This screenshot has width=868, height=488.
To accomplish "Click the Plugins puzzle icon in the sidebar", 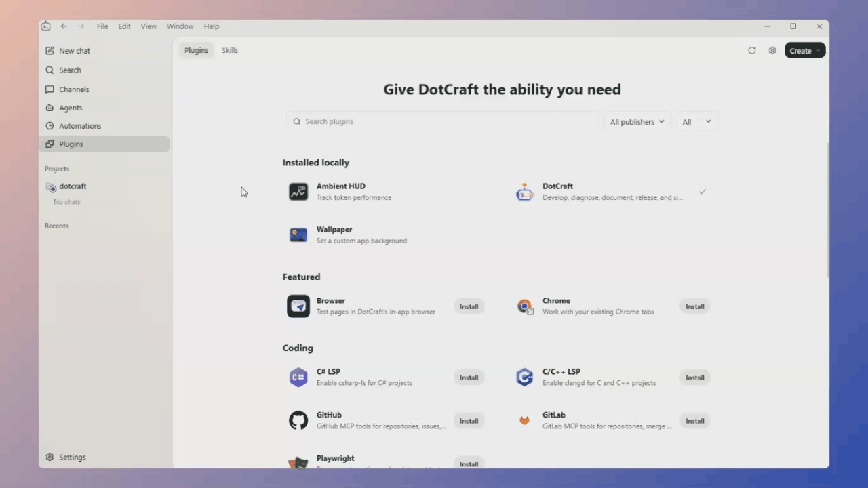I will (50, 144).
